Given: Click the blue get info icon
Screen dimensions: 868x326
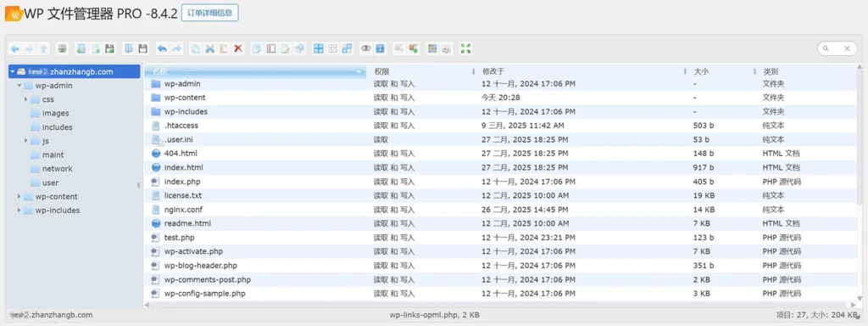Looking at the screenshot, I should [x=381, y=48].
